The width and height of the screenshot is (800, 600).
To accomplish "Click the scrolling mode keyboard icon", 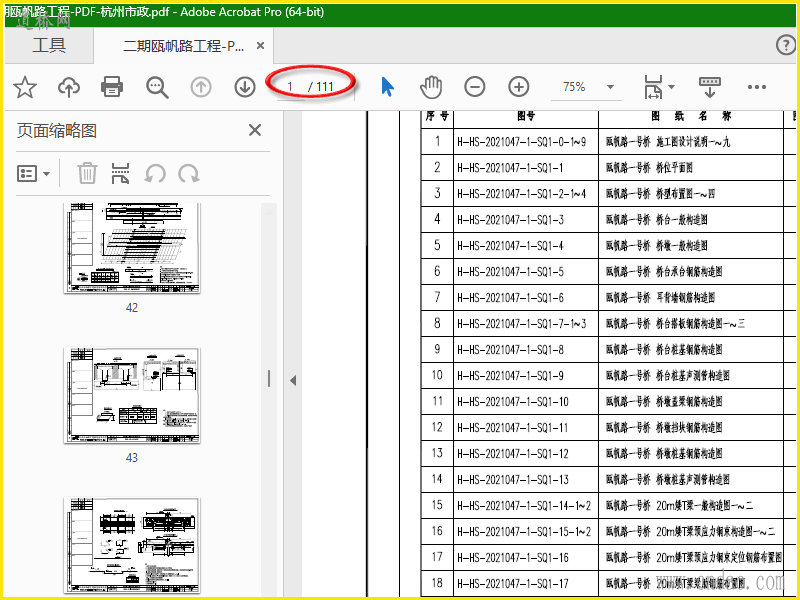I will 709,87.
